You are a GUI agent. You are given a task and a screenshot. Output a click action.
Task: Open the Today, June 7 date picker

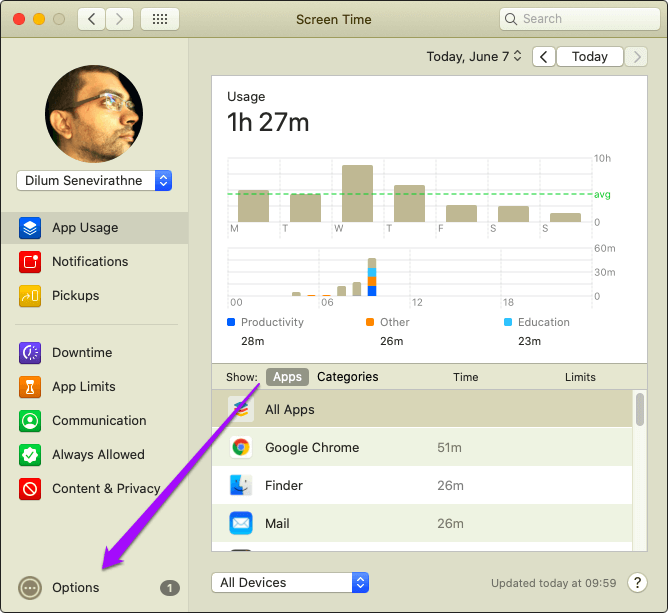pyautogui.click(x=474, y=57)
